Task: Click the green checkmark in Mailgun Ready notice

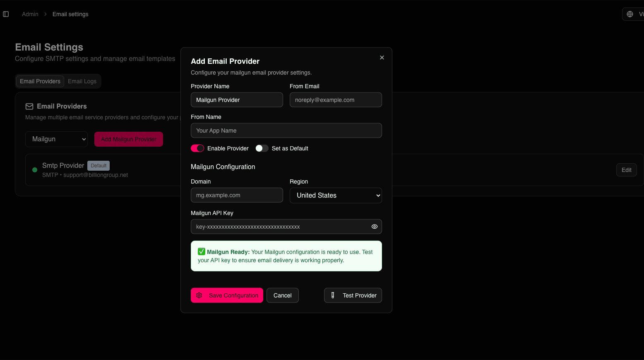Action: (x=202, y=251)
